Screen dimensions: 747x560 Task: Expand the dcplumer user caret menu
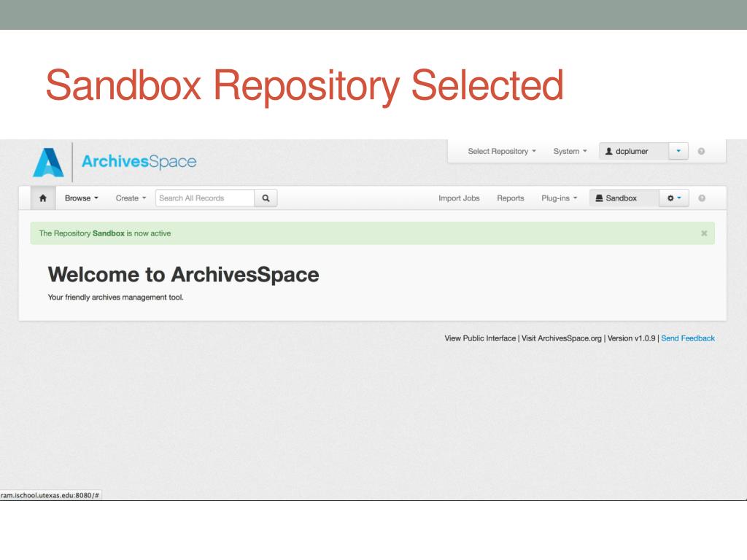click(678, 152)
